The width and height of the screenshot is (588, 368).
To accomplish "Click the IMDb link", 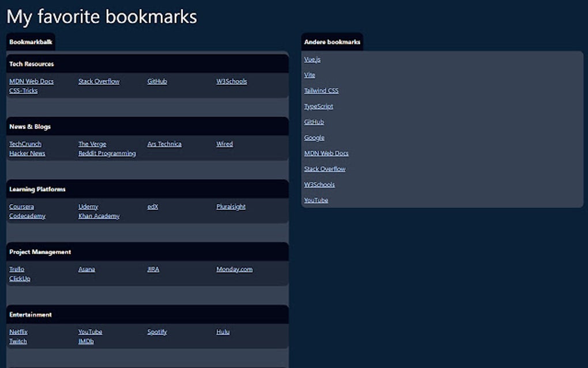I will pyautogui.click(x=86, y=341).
